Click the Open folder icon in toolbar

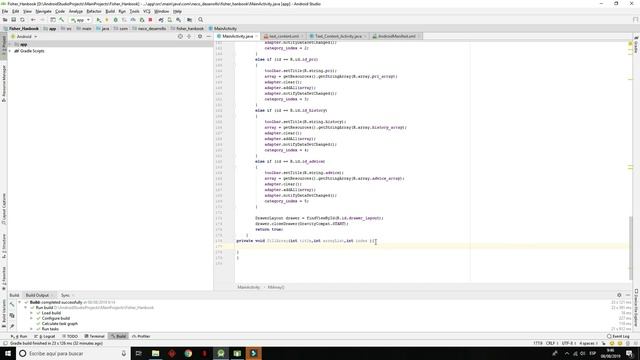point(5,20)
